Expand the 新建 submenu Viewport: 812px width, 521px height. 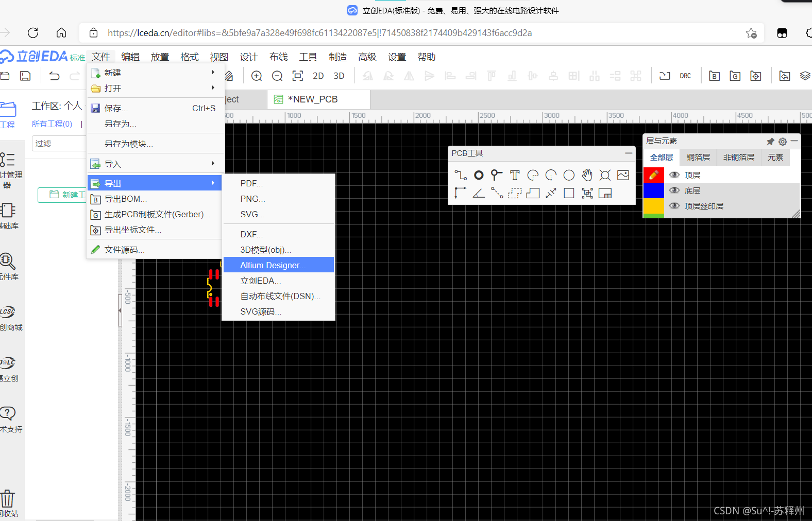[x=155, y=73]
